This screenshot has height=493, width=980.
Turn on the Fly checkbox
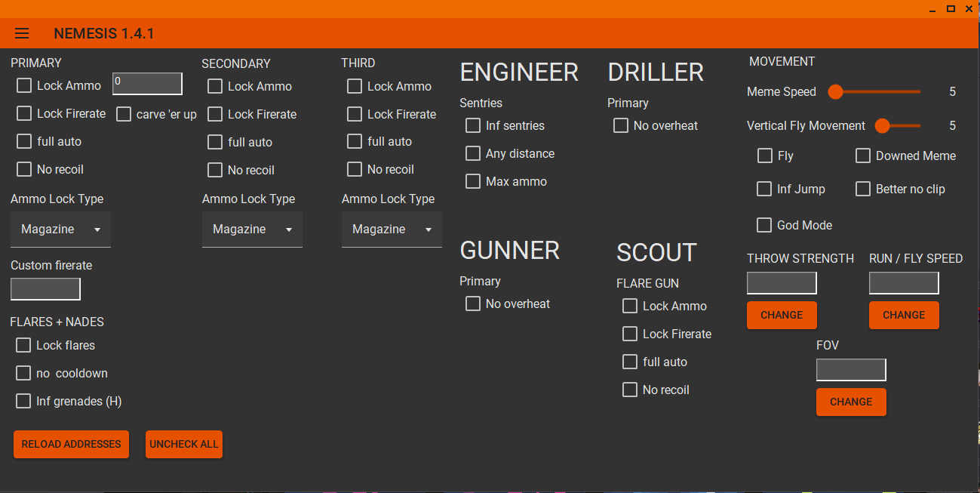pyautogui.click(x=764, y=156)
